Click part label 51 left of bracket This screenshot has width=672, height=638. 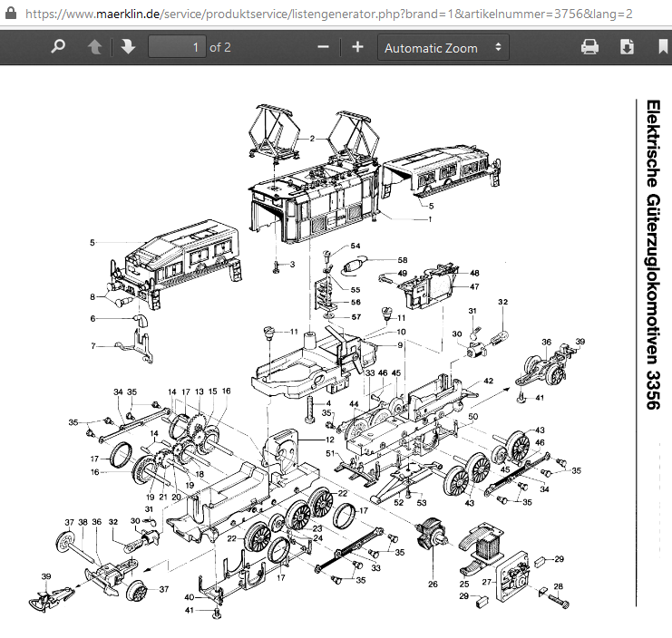tap(330, 453)
